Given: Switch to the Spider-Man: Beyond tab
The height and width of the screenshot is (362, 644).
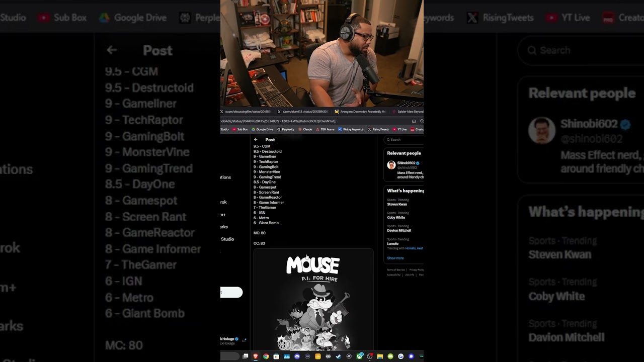Looking at the screenshot, I should (408, 112).
